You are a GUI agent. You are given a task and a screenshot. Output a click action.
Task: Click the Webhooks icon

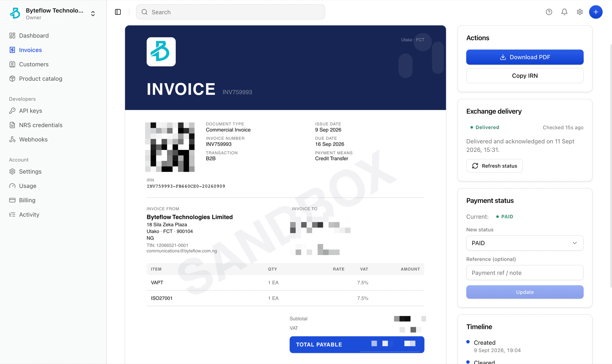tap(12, 139)
